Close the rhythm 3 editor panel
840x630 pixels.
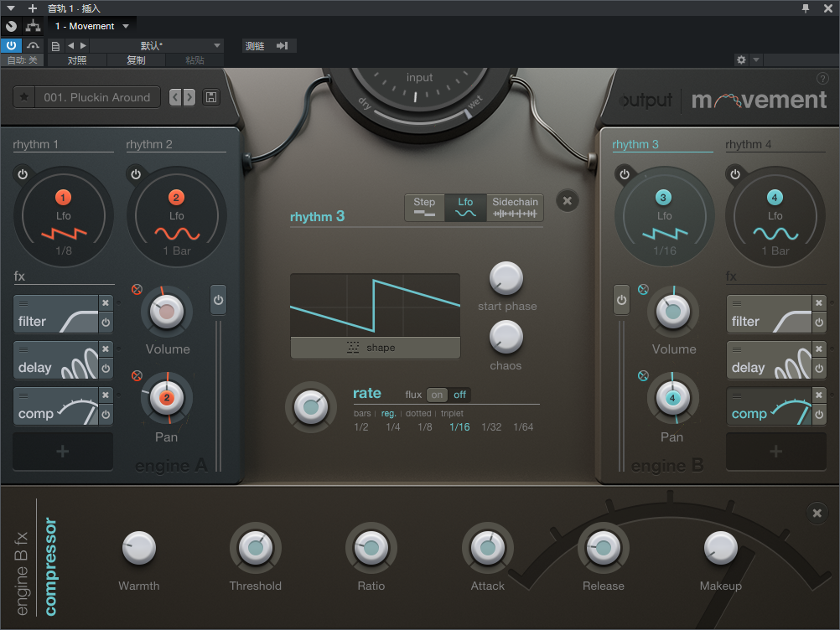tap(568, 201)
